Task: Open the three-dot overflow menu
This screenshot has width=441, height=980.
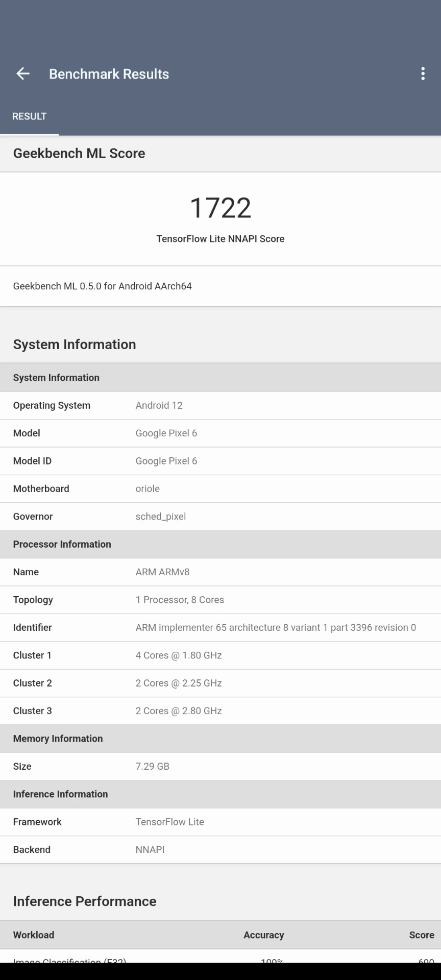Action: (x=423, y=74)
